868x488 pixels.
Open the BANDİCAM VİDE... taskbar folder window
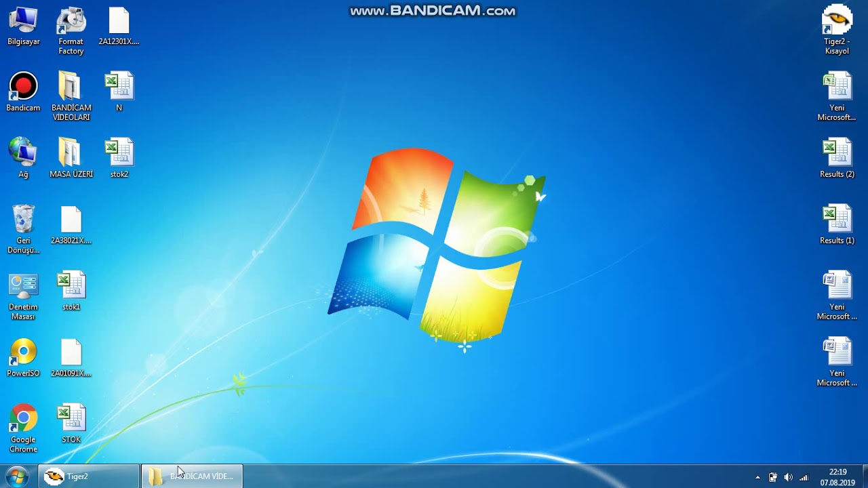tap(192, 476)
